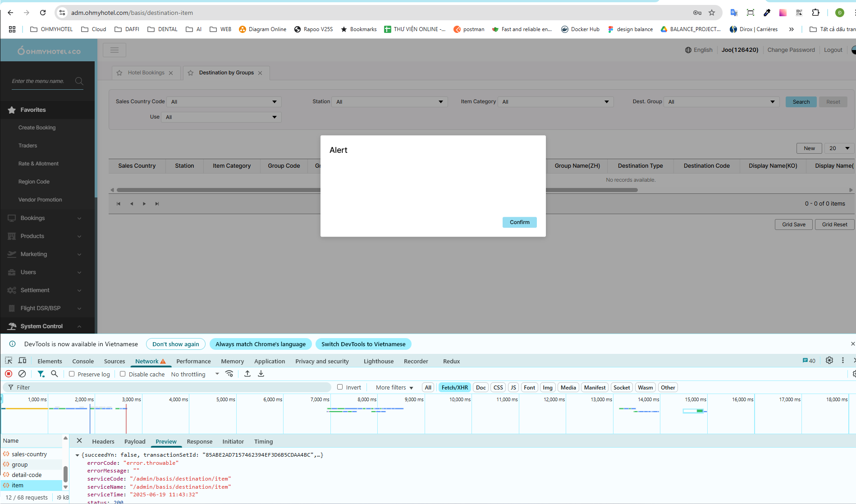Go to the last page of the grid
The image size is (856, 504).
click(x=157, y=204)
